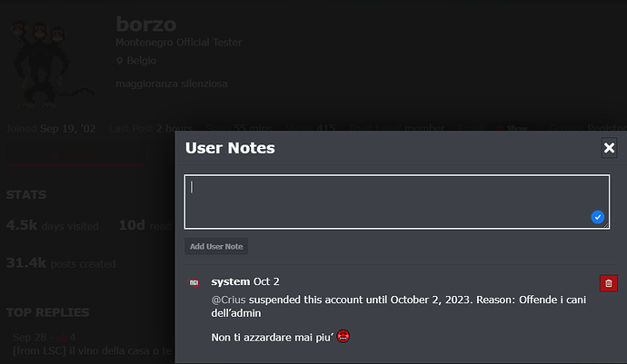Image resolution: width=627 pixels, height=364 pixels.
Task: Open the '[from LSC] il vino della casa' reply
Action: 93,350
